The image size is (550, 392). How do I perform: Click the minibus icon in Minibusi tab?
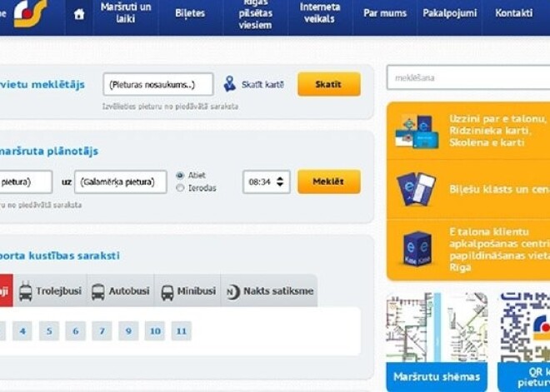click(x=167, y=292)
